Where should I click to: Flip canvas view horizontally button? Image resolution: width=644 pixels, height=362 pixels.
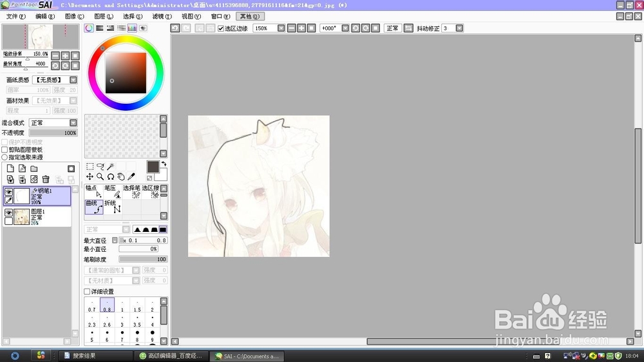coord(408,28)
